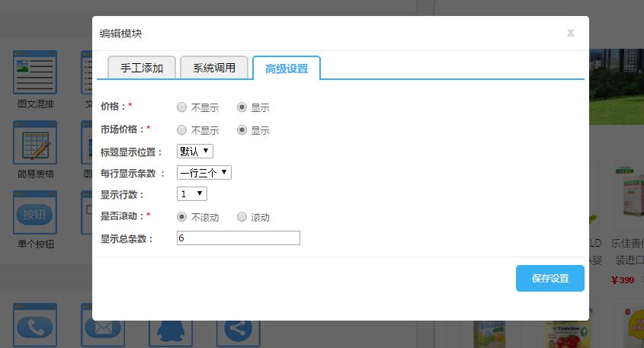Open the 显示行数 dropdown
644x348 pixels.
click(x=191, y=194)
